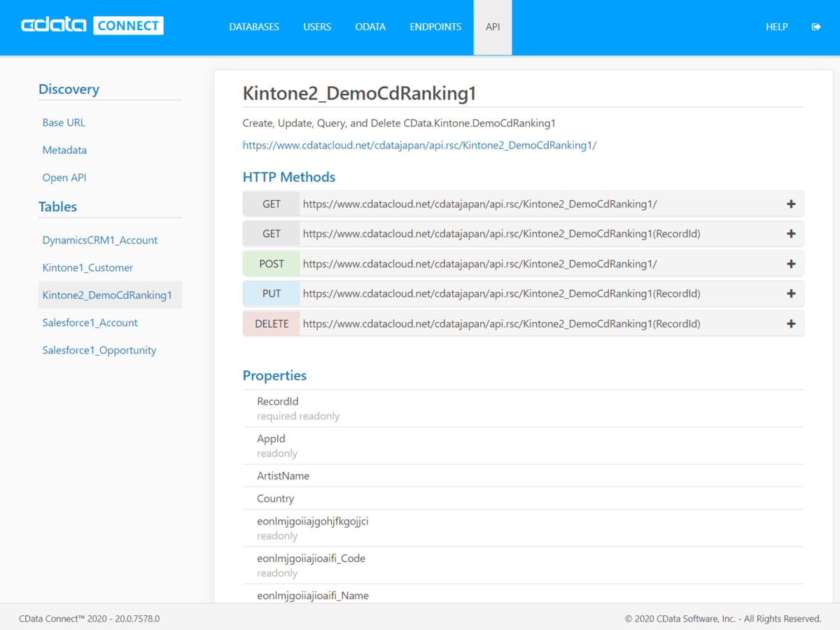Select the API tab

pyautogui.click(x=493, y=27)
